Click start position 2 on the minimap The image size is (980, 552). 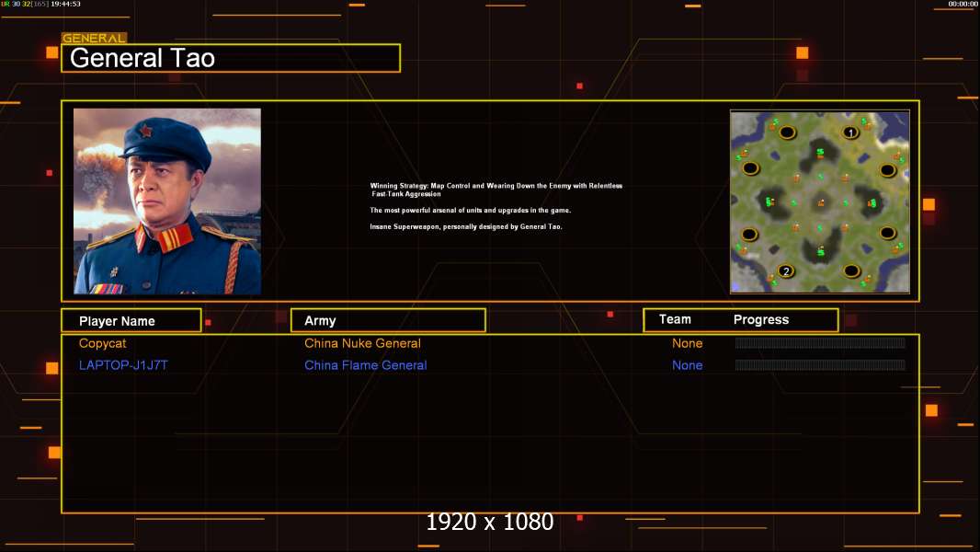pyautogui.click(x=786, y=270)
